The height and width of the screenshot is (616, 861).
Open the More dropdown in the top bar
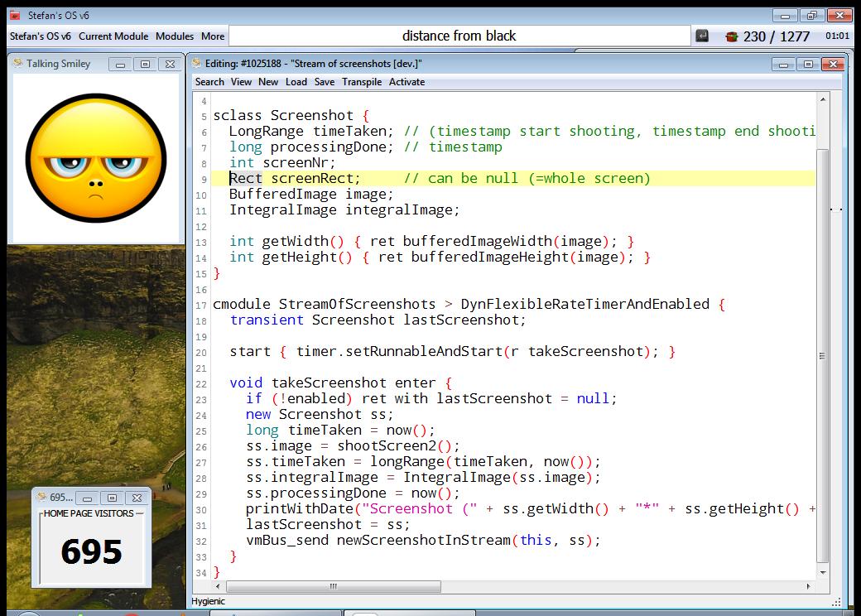tap(213, 36)
